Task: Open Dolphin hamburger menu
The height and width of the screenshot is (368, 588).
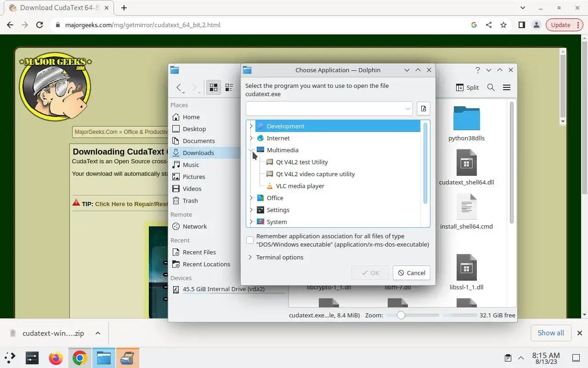Action: [506, 87]
